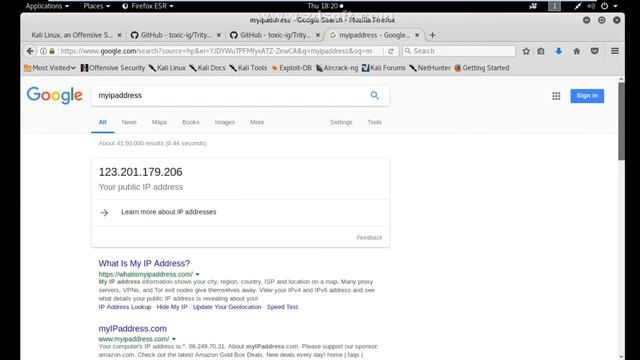The height and width of the screenshot is (360, 640).
Task: Click the green padlock security icon
Action: pyautogui.click(x=52, y=51)
